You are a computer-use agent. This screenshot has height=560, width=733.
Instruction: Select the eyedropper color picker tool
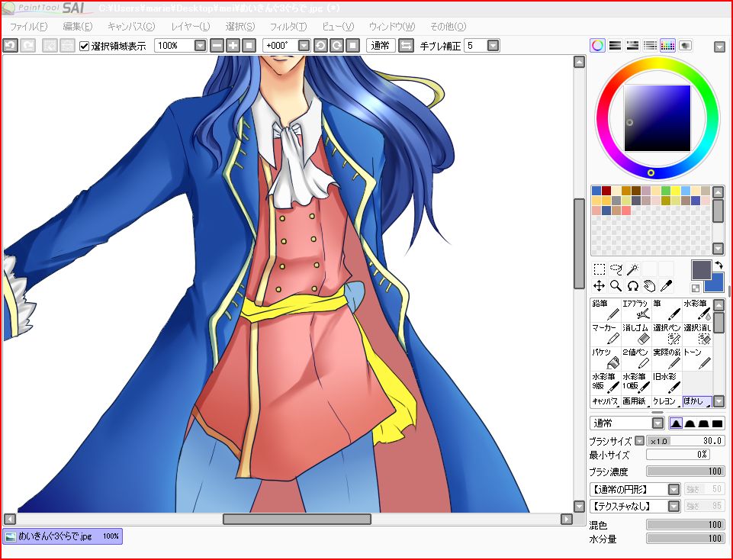click(666, 285)
